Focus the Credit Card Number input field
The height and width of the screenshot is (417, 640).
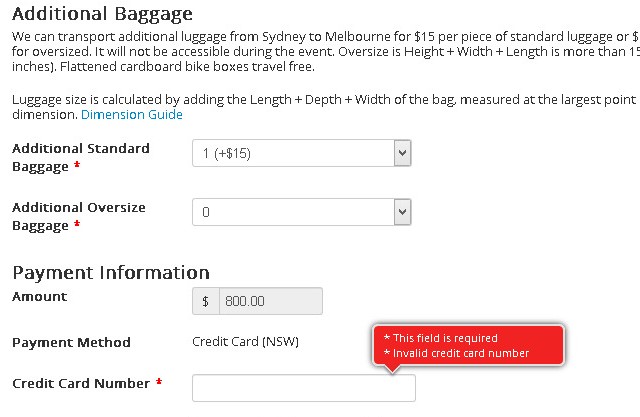tap(303, 388)
